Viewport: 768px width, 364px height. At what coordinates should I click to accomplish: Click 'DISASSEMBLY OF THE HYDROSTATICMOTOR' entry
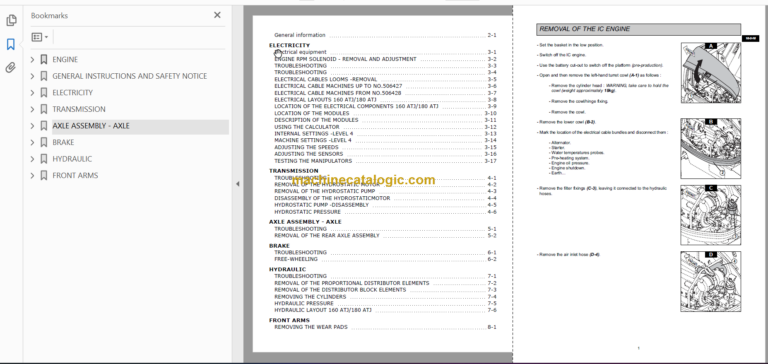click(x=332, y=198)
